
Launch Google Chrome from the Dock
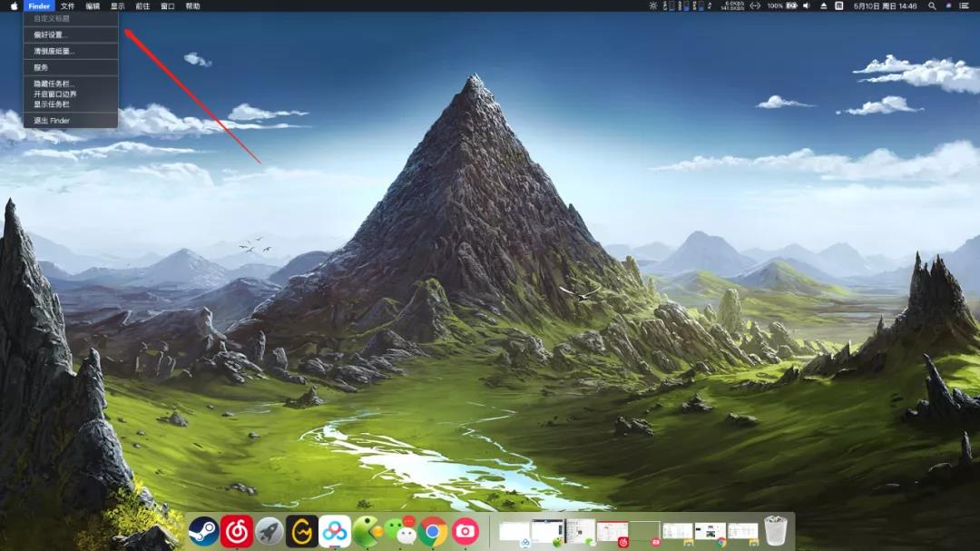433,532
